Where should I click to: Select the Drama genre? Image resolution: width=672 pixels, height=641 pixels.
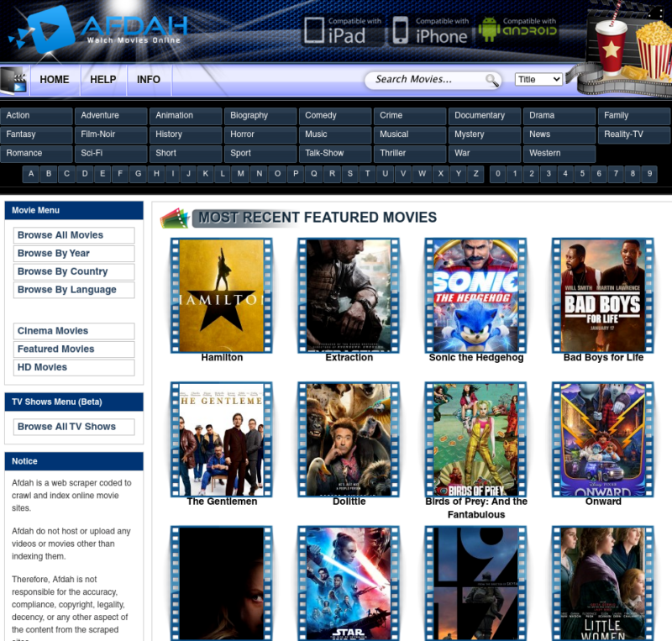559,116
